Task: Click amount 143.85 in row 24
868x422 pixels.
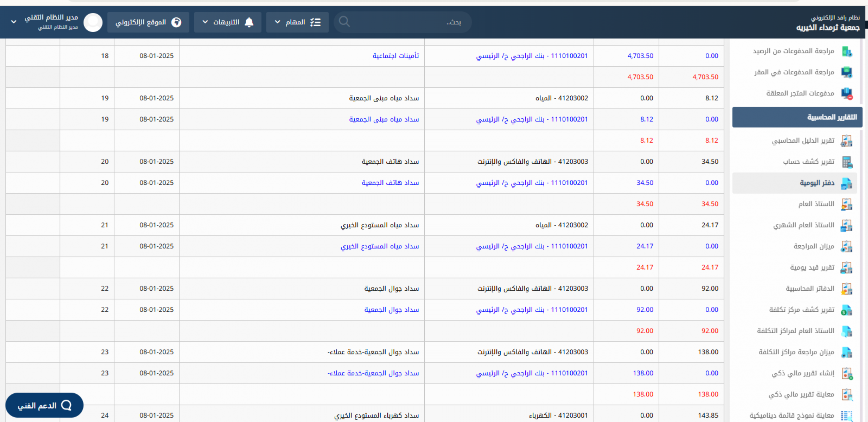Action: 708,415
